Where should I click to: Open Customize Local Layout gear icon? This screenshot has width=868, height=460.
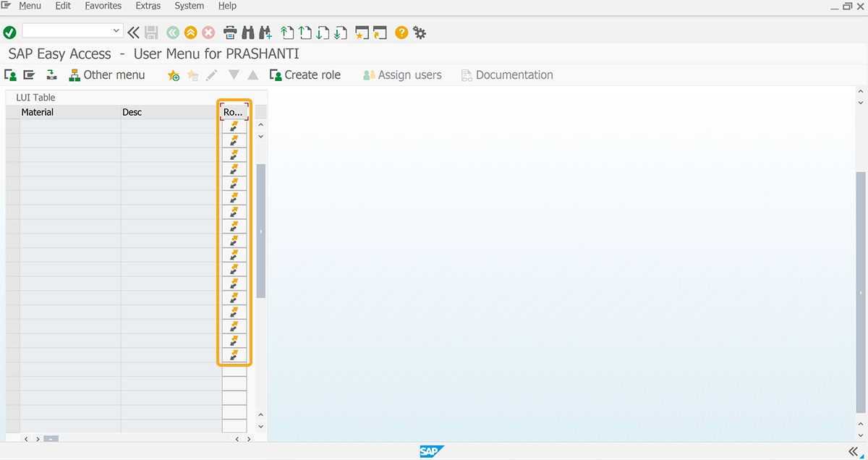coord(420,33)
